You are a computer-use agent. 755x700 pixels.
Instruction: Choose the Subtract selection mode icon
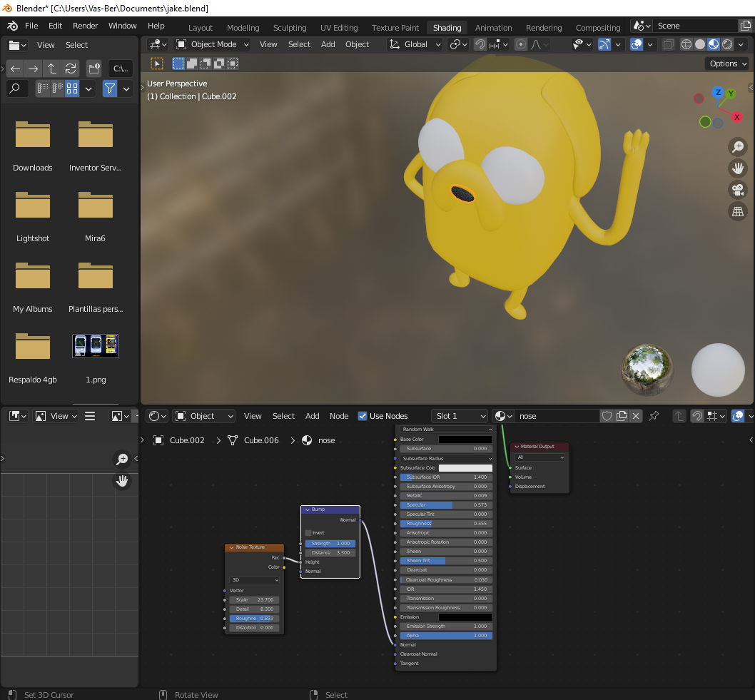(x=206, y=64)
